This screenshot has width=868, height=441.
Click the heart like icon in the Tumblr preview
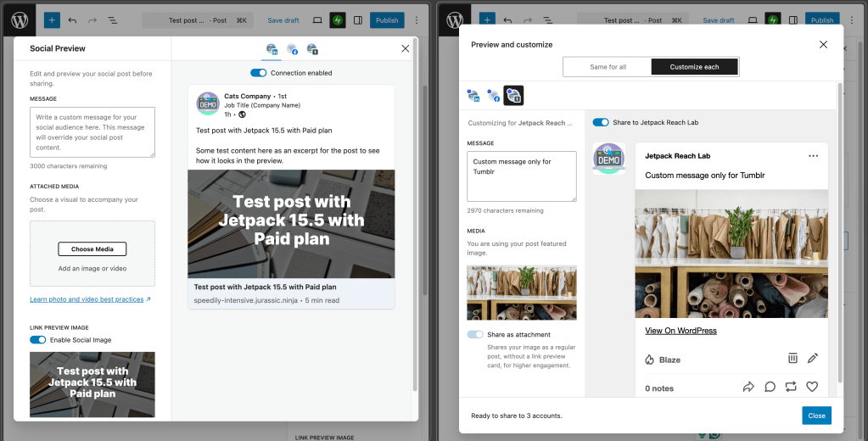coord(812,387)
